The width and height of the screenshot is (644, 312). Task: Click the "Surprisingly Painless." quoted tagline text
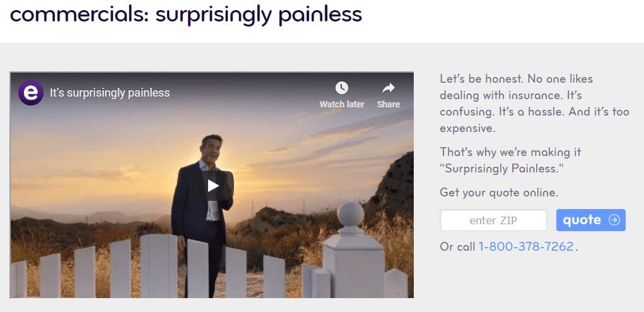(x=500, y=169)
